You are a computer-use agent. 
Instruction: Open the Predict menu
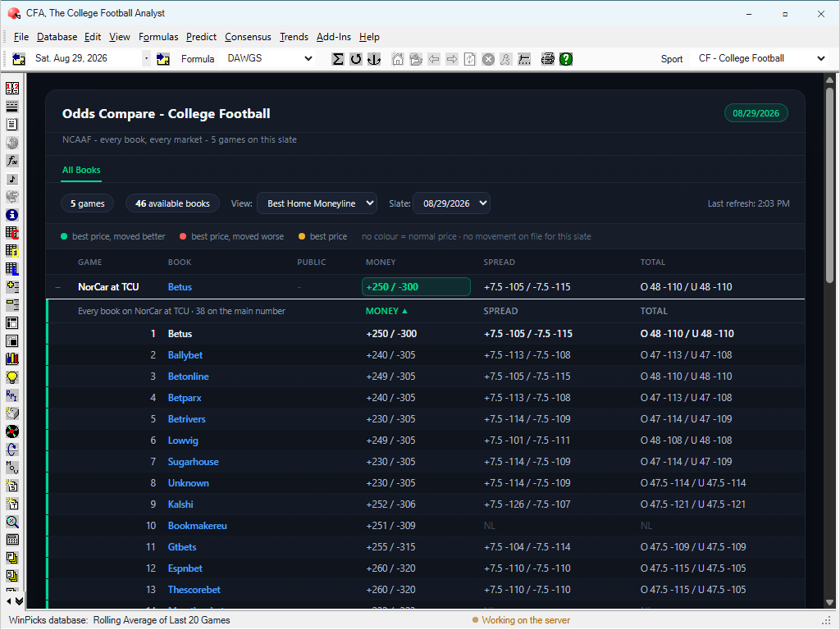[202, 37]
